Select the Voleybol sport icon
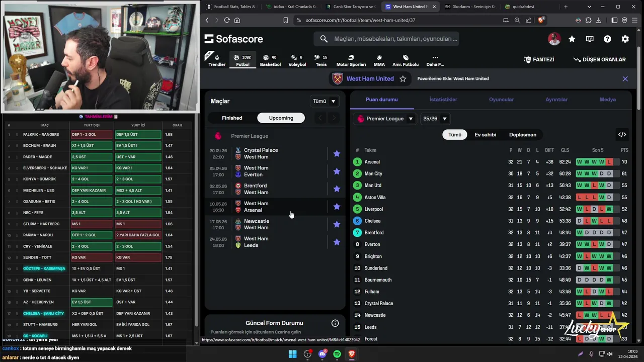Viewport: 644px width, 362px height. click(297, 60)
